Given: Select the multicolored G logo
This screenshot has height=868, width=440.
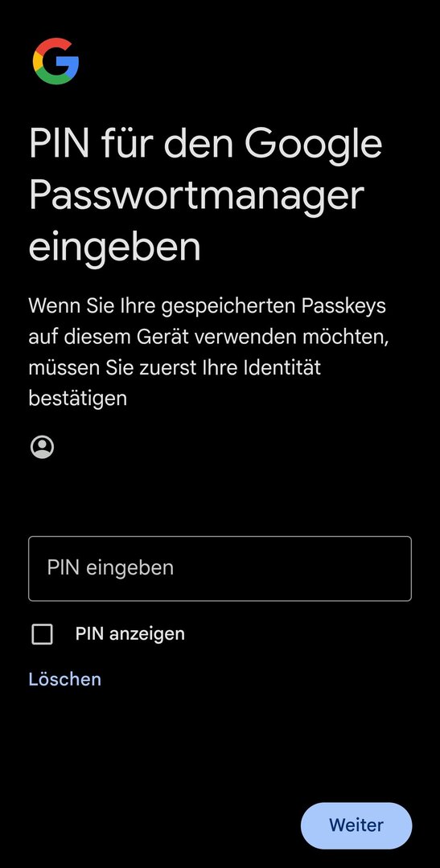Looking at the screenshot, I should click(56, 61).
